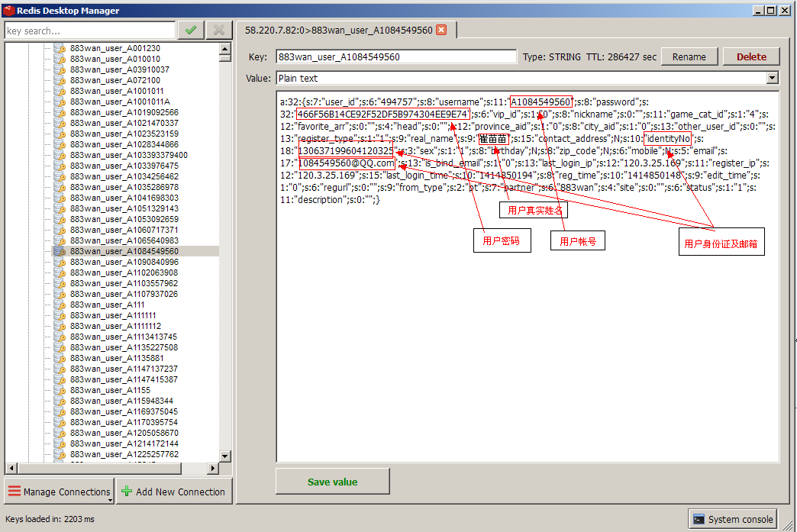Click the key icon beside 883wan_user_A1084549560
The image size is (797, 532).
(60, 251)
